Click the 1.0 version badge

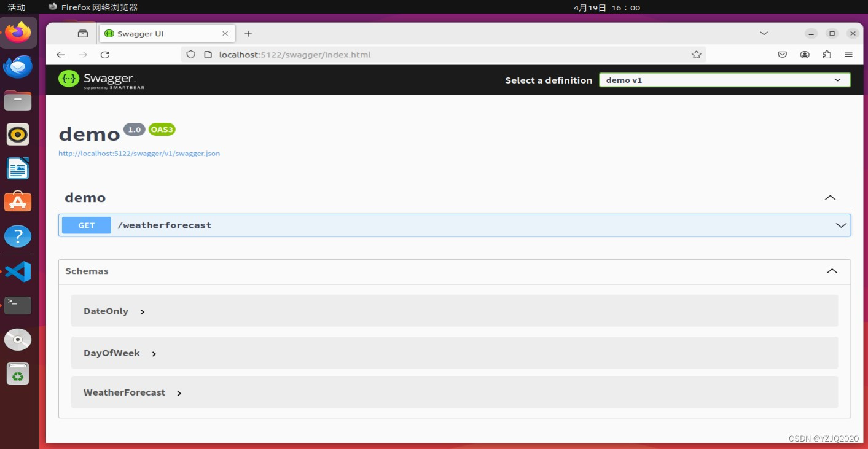135,130
